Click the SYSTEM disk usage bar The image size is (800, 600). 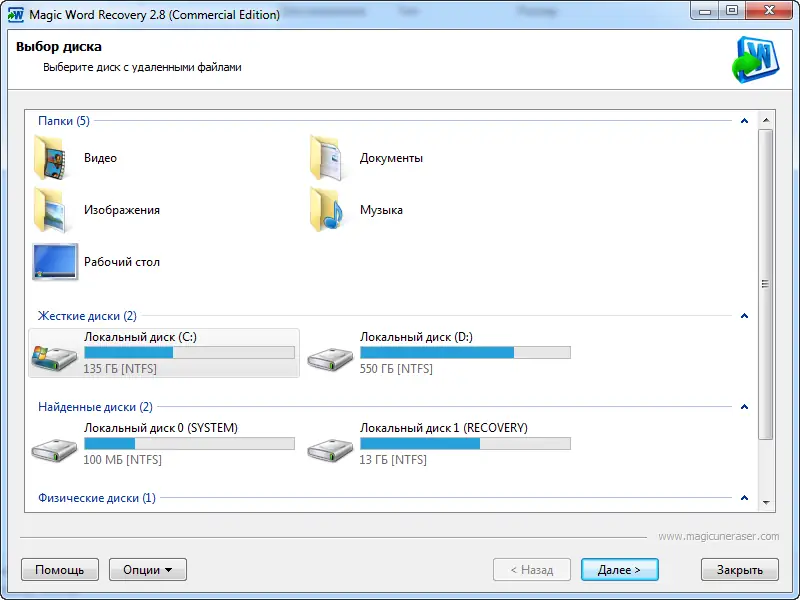point(189,443)
